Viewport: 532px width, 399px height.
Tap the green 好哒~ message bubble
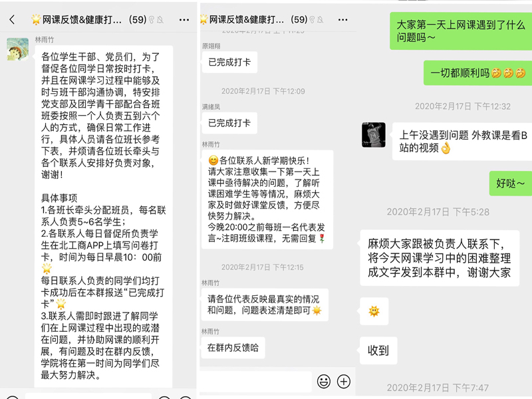(x=510, y=184)
